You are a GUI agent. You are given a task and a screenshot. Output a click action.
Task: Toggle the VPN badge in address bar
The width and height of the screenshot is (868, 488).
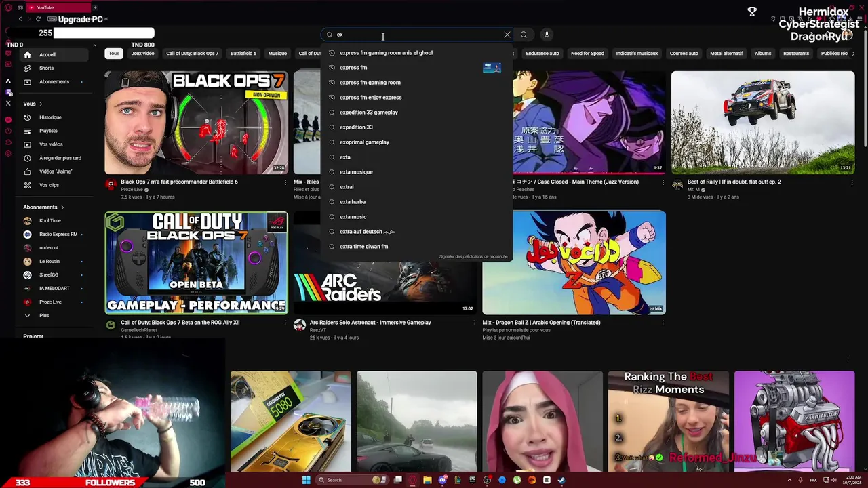click(x=52, y=19)
